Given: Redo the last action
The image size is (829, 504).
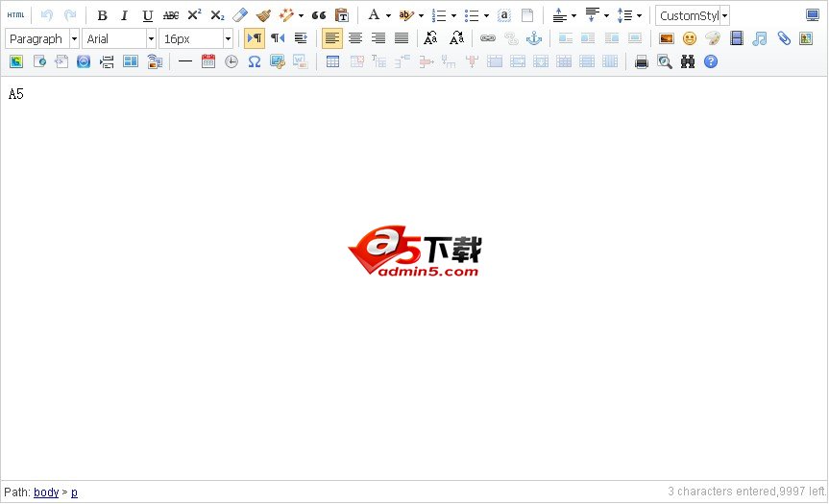Looking at the screenshot, I should (70, 15).
